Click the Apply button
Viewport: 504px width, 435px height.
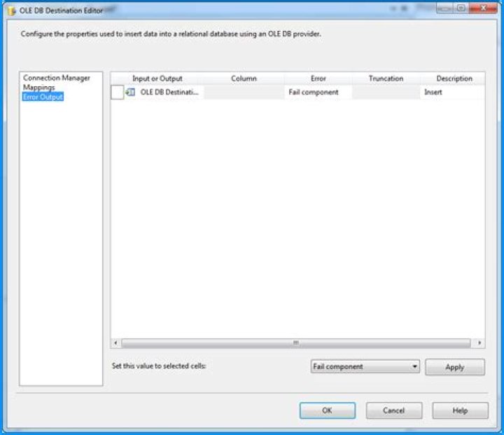(x=455, y=367)
